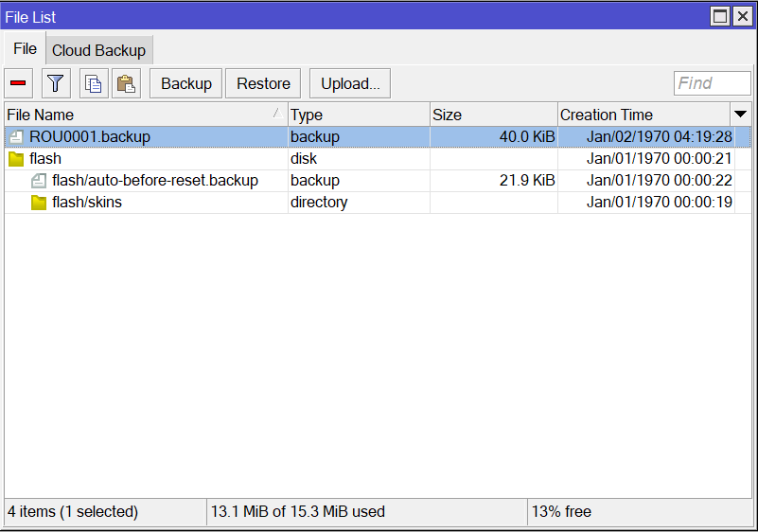Click the flash disk folder icon
The height and width of the screenshot is (532, 758).
click(16, 159)
